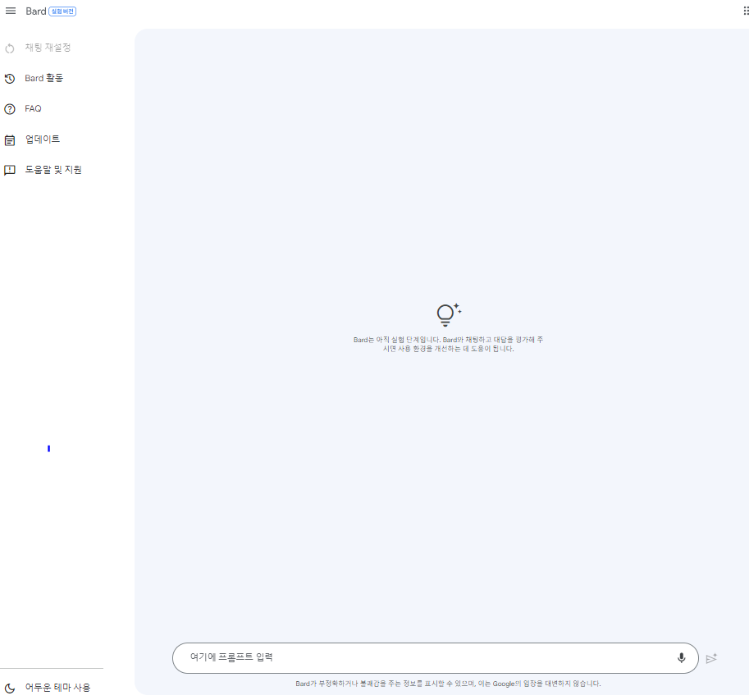Click the "Bard가 부정확하거나" disclaimer text
This screenshot has width=749, height=700.
(x=448, y=684)
